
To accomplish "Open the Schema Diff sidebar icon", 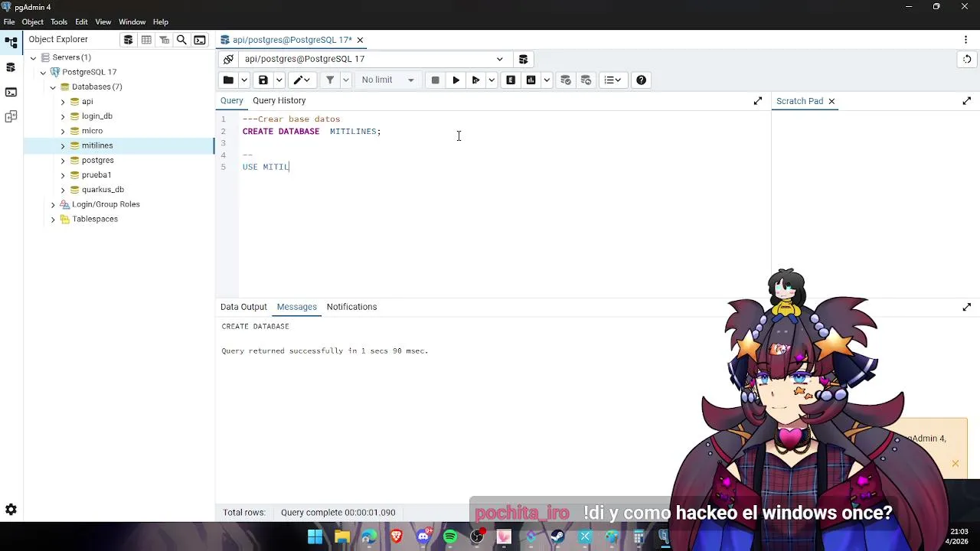I will [11, 116].
